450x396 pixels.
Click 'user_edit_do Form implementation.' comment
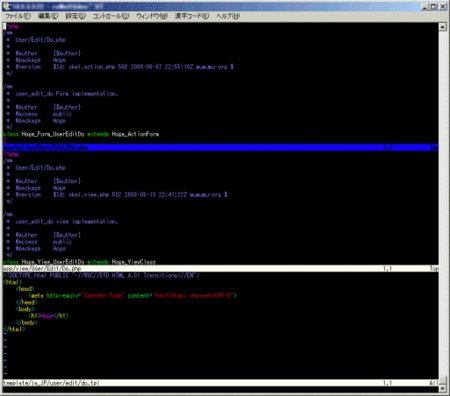(67, 94)
